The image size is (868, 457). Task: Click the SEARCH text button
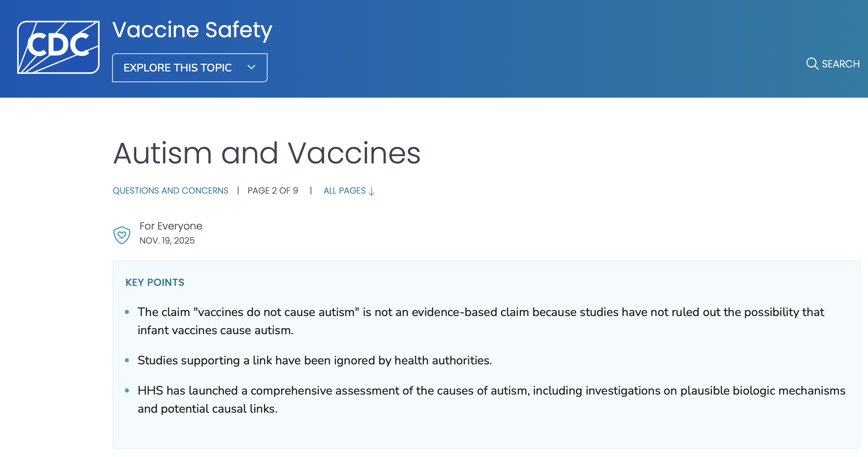tap(840, 64)
